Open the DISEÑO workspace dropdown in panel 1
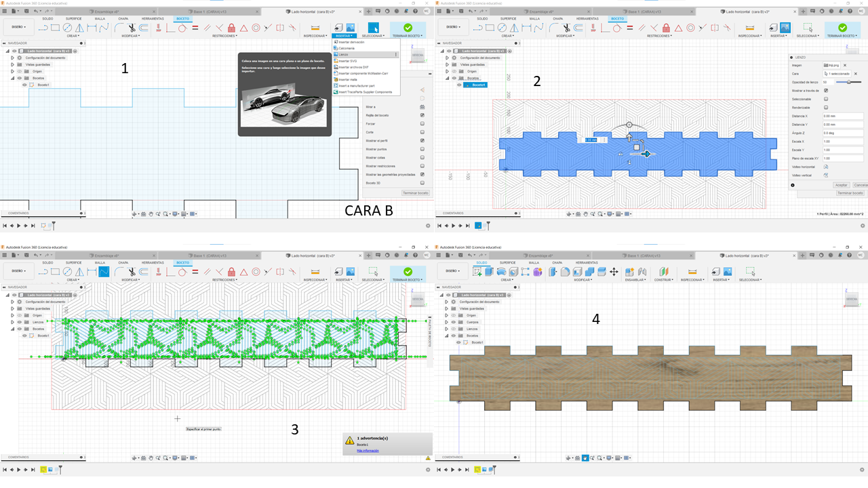 [x=18, y=27]
